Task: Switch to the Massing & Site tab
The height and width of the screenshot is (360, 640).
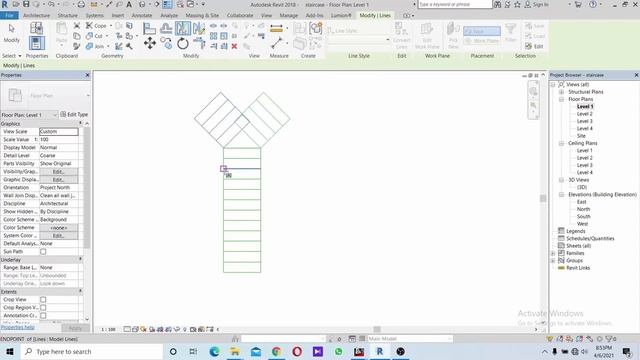Action: [x=202, y=16]
